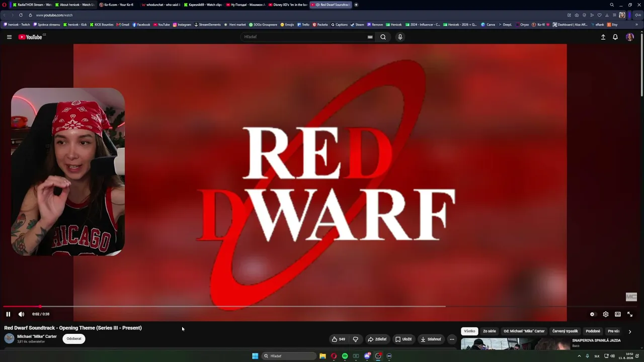
Task: Open the browser easy setup menu
Action: 614,15
